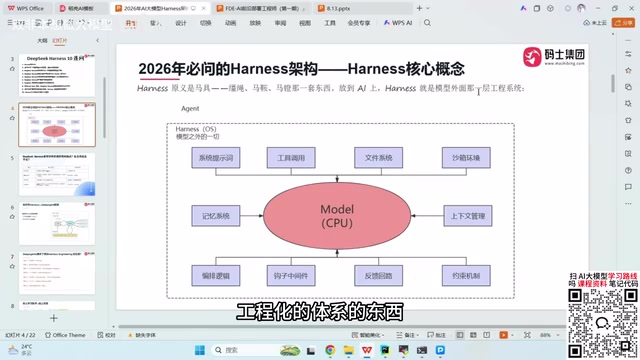Toggle the 备注 notes pane
Screen dimensions: 640x360
(x=407, y=335)
